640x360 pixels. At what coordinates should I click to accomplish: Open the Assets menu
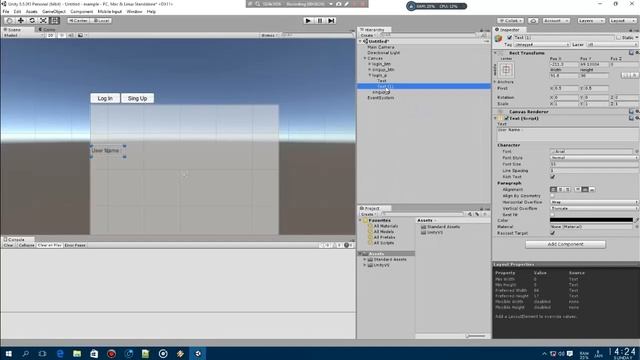pyautogui.click(x=31, y=11)
